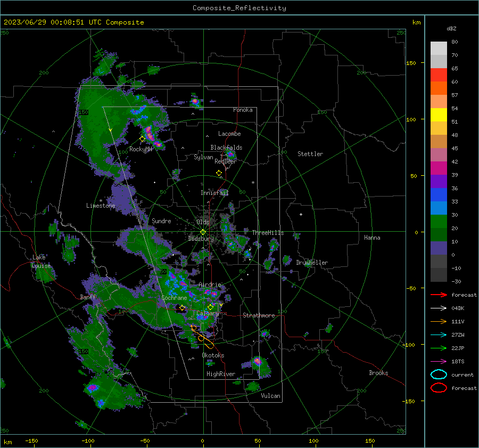Select the magenta 18TS arrow legend entry

439,362
